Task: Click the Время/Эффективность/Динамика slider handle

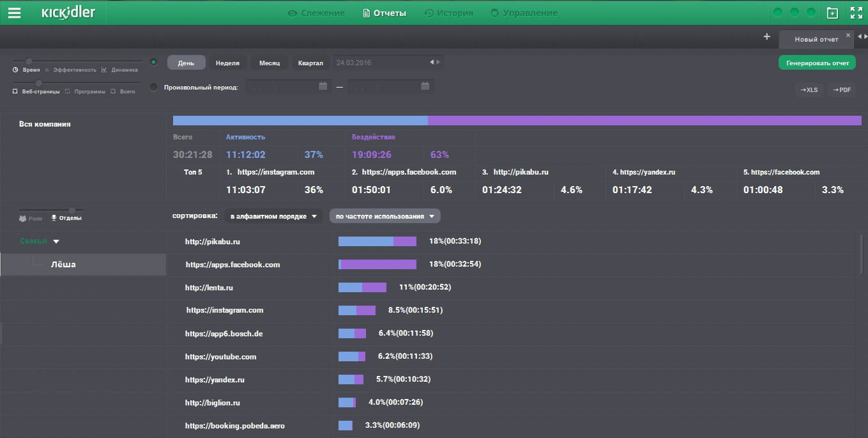Action: coord(29,61)
